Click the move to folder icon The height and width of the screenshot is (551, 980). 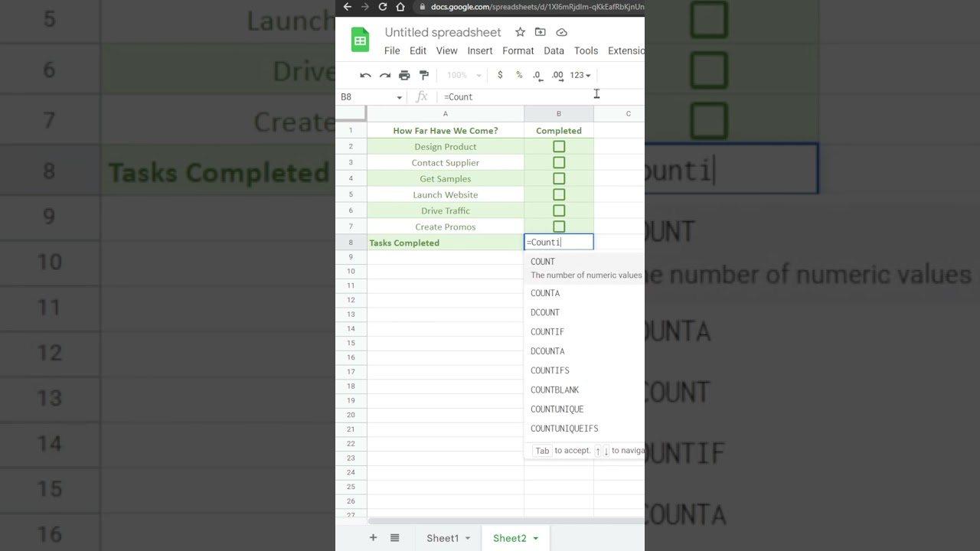(541, 32)
